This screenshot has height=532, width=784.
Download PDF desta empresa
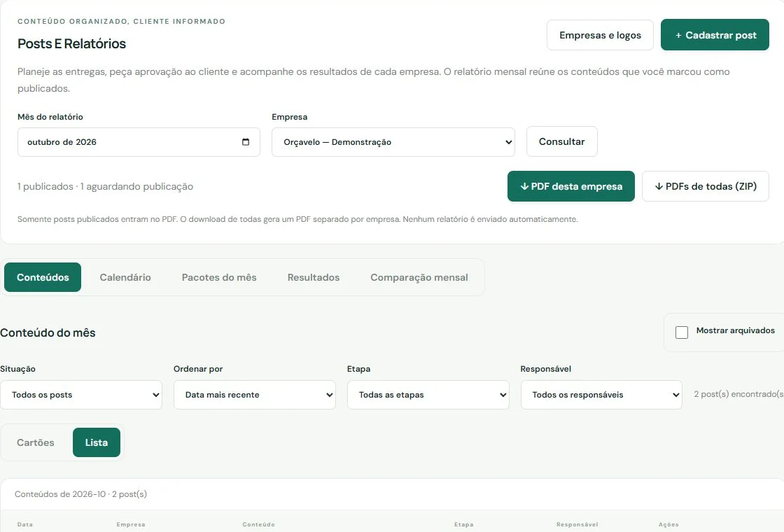pyautogui.click(x=571, y=186)
